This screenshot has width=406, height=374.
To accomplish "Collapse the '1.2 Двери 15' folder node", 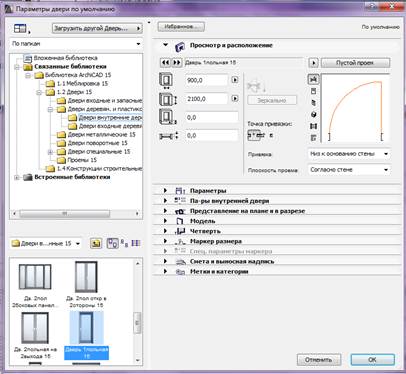I will [x=39, y=92].
